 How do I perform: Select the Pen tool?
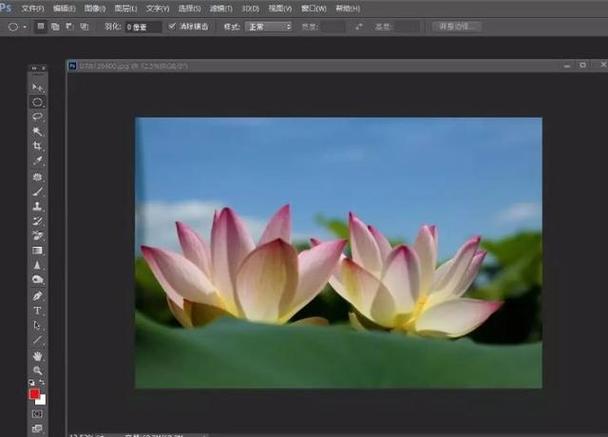38,296
